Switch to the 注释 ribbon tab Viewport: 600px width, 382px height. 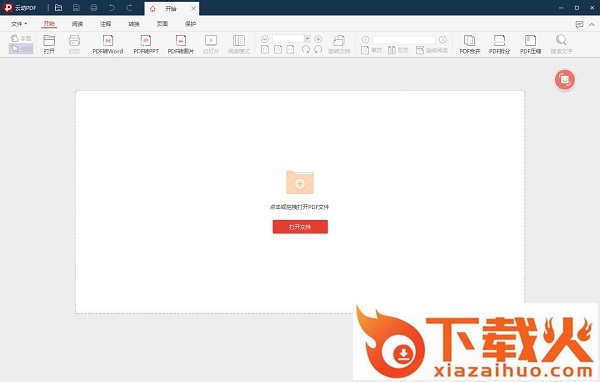pyautogui.click(x=106, y=24)
